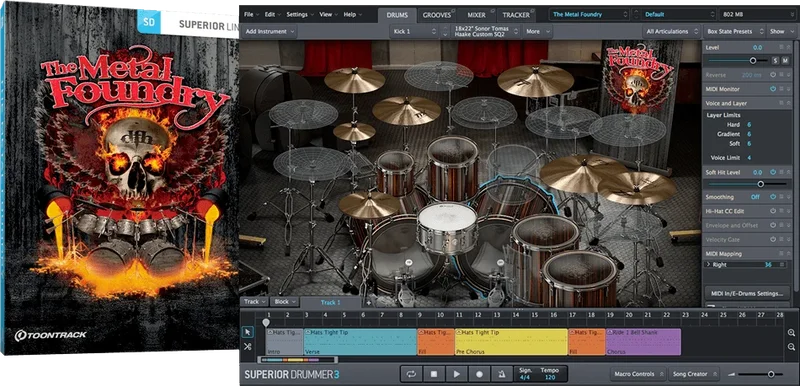Switch to the GROOVES tab
This screenshot has width=800, height=386.
pos(437,15)
